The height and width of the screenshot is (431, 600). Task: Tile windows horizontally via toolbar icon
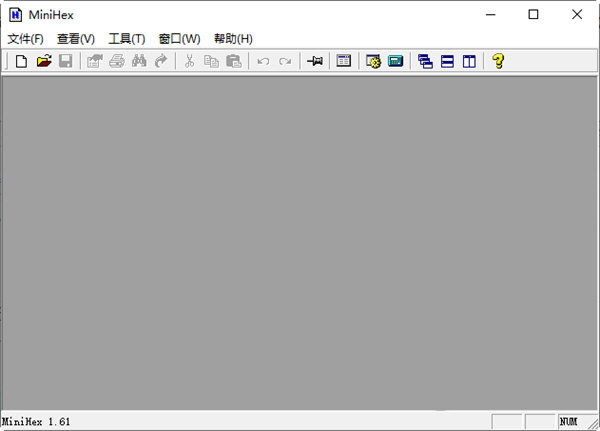click(x=447, y=62)
